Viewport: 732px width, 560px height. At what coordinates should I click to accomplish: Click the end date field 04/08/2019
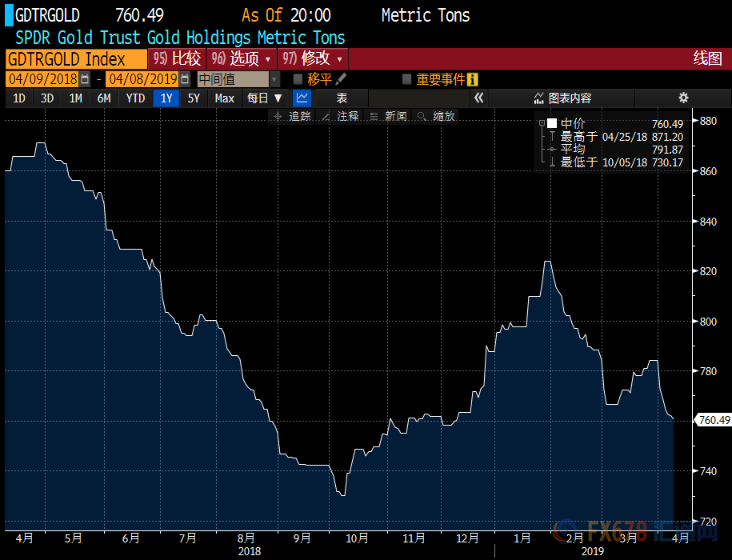143,79
